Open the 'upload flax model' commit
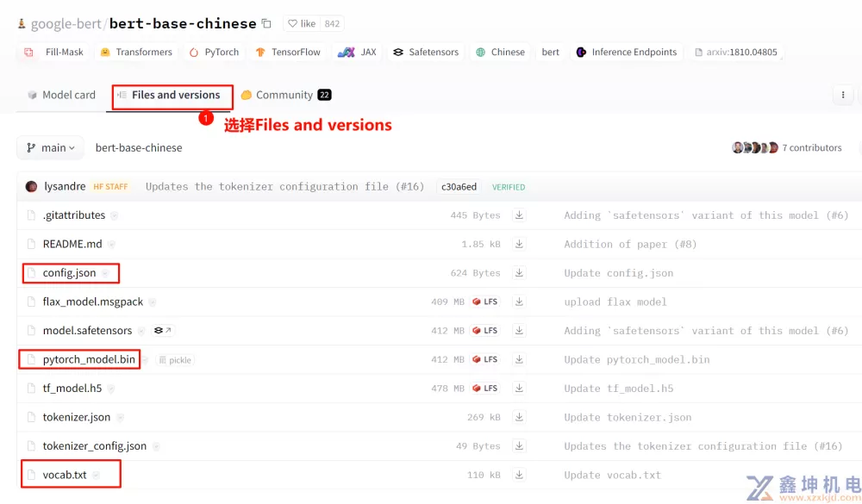This screenshot has width=862, height=504. (x=615, y=302)
